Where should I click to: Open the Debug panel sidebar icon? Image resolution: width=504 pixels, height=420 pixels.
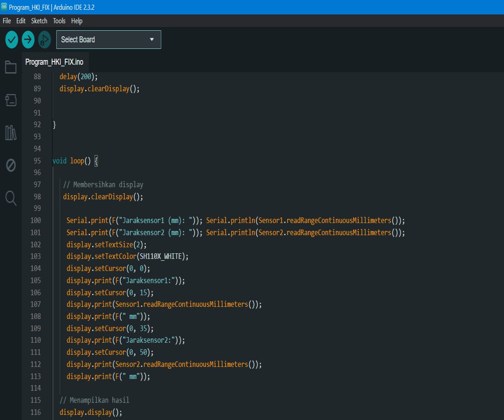coord(11,165)
